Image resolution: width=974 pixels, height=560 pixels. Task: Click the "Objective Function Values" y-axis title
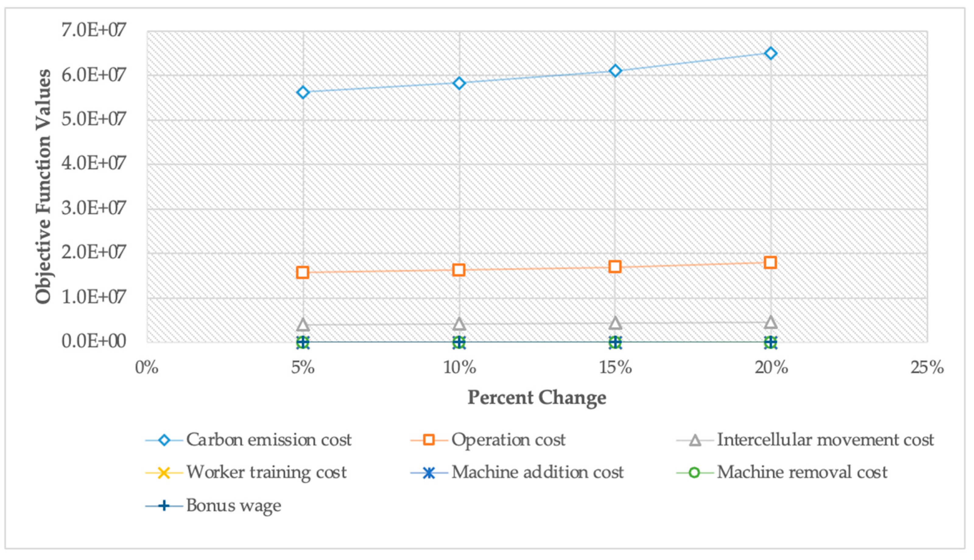pos(43,187)
